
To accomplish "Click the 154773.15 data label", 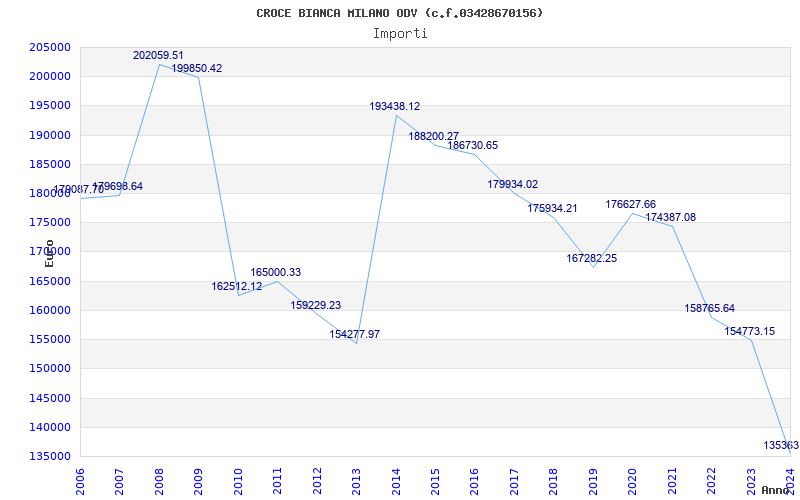I will (749, 331).
